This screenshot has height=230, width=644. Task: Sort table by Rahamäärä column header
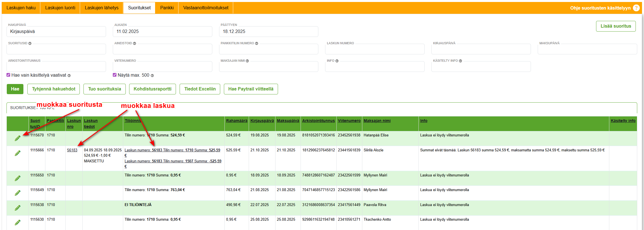click(237, 121)
